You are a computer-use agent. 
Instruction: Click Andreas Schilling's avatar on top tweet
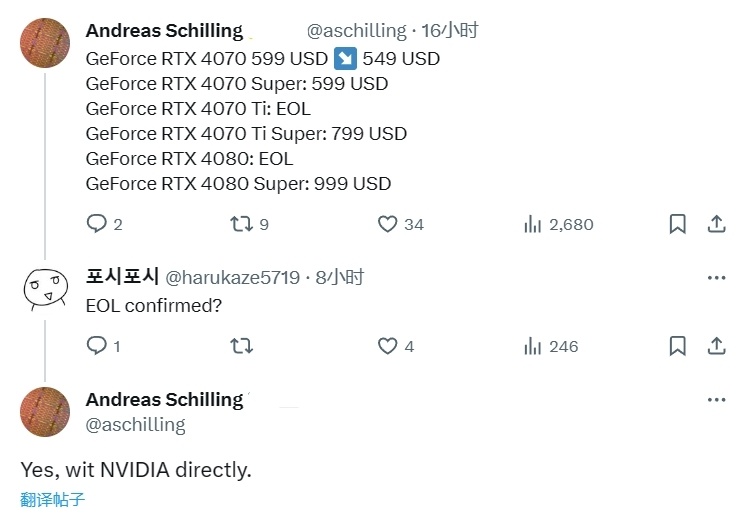[x=45, y=43]
